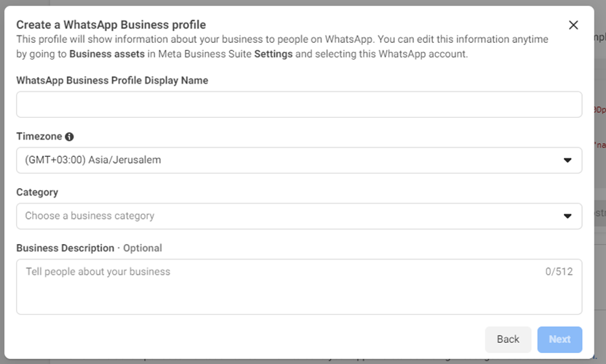Expand the Timezone dropdown arrow
606x364 pixels.
[x=567, y=160]
